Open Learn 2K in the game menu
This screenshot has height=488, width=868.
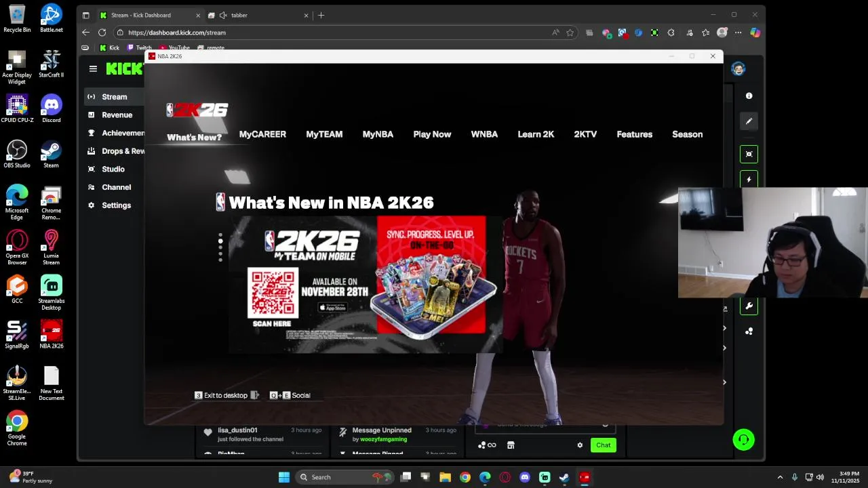(536, 134)
